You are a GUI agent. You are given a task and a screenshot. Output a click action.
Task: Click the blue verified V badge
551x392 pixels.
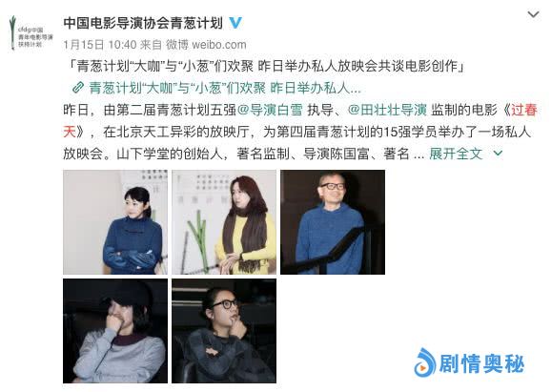point(235,23)
